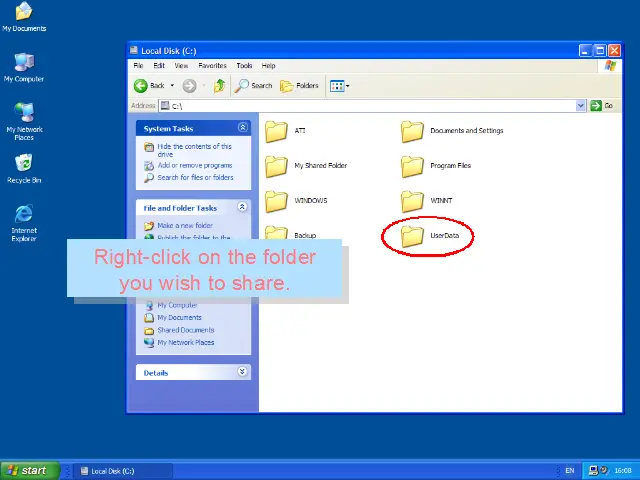The image size is (640, 480).
Task: Toggle the Folders pane button
Action: [x=299, y=86]
